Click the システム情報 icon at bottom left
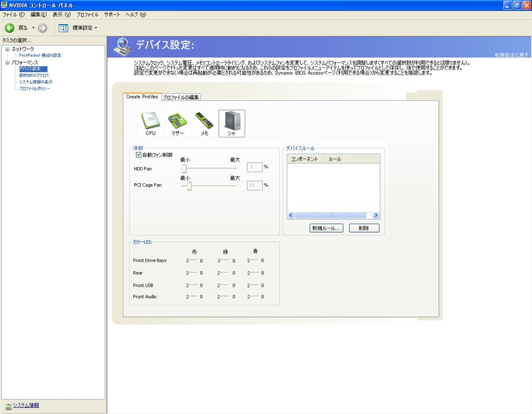This screenshot has width=532, height=414. [x=8, y=406]
